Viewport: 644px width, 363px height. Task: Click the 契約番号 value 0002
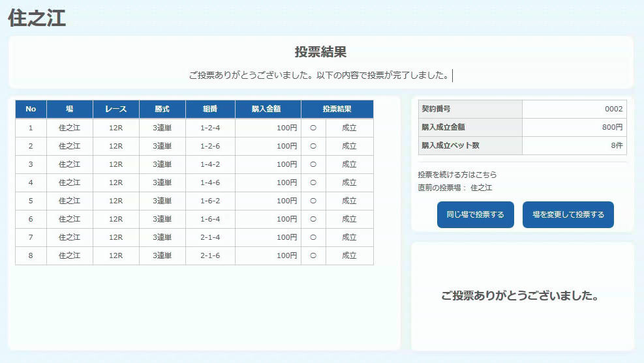(x=613, y=109)
